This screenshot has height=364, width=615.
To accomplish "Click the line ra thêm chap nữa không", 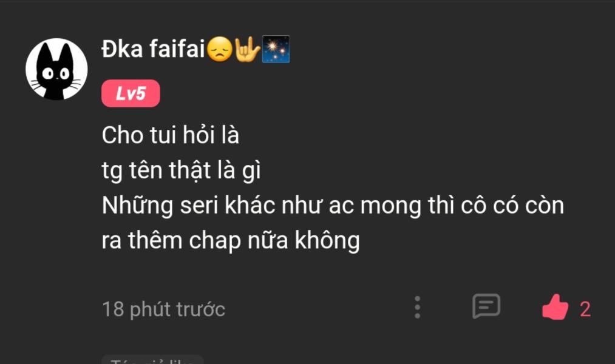I will coord(231,240).
